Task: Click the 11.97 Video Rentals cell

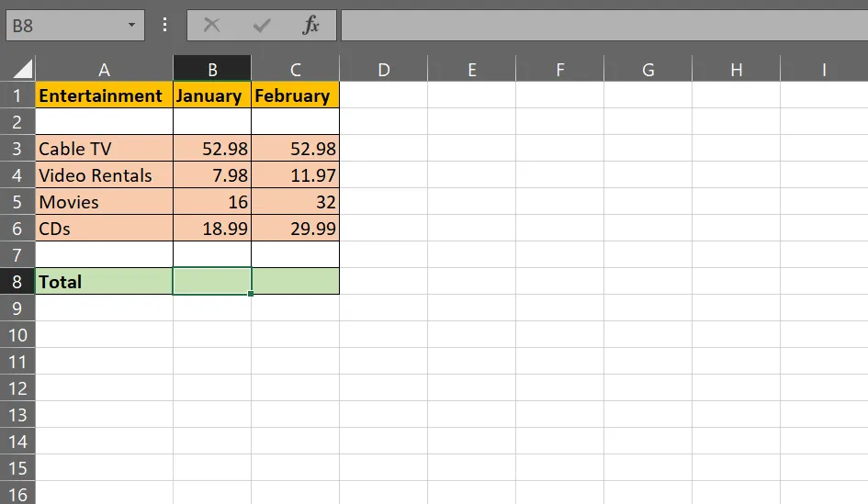Action: (295, 174)
